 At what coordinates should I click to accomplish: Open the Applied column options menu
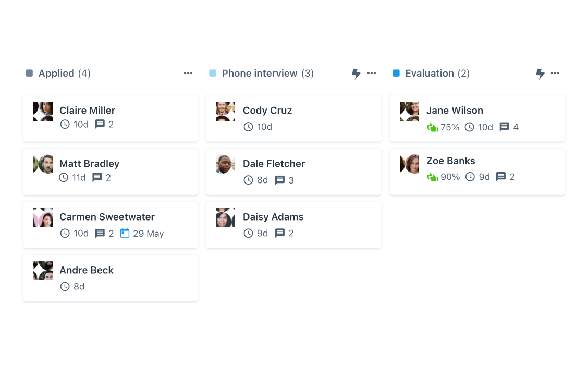coord(188,73)
